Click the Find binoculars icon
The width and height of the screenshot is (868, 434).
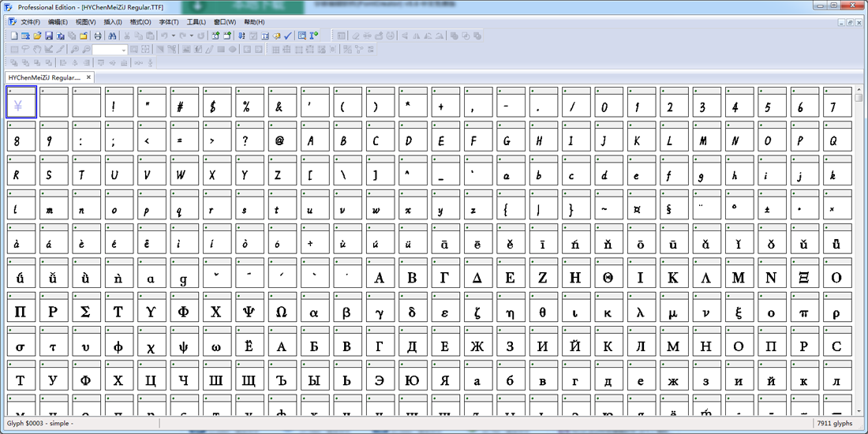point(112,36)
